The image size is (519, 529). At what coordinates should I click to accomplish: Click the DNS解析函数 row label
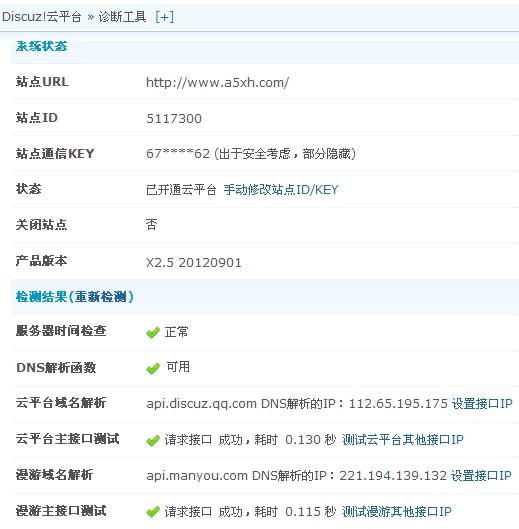(x=56, y=367)
